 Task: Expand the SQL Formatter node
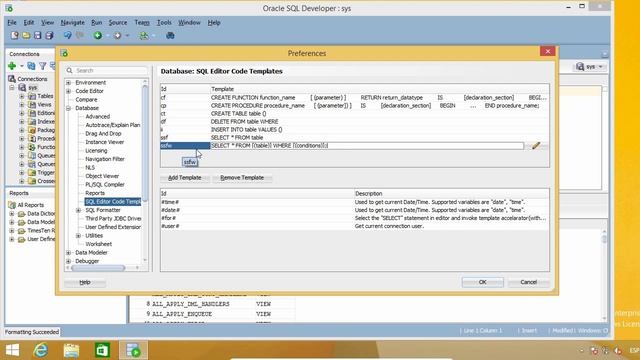78,210
